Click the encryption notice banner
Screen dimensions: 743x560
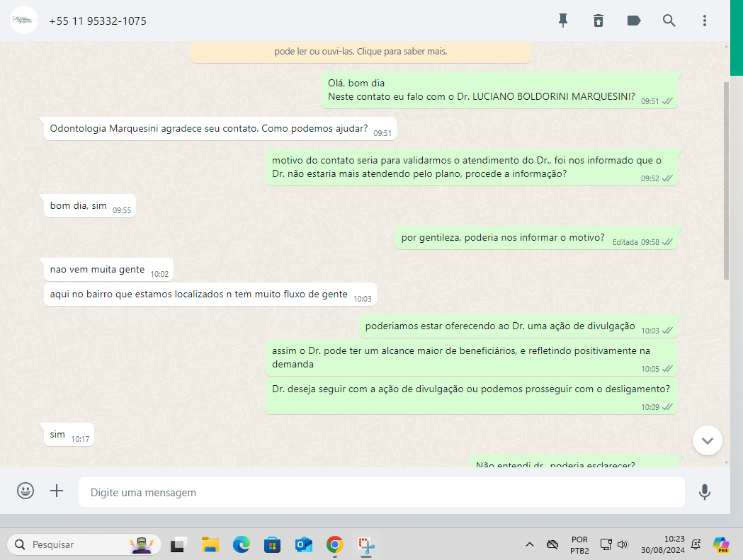click(361, 52)
